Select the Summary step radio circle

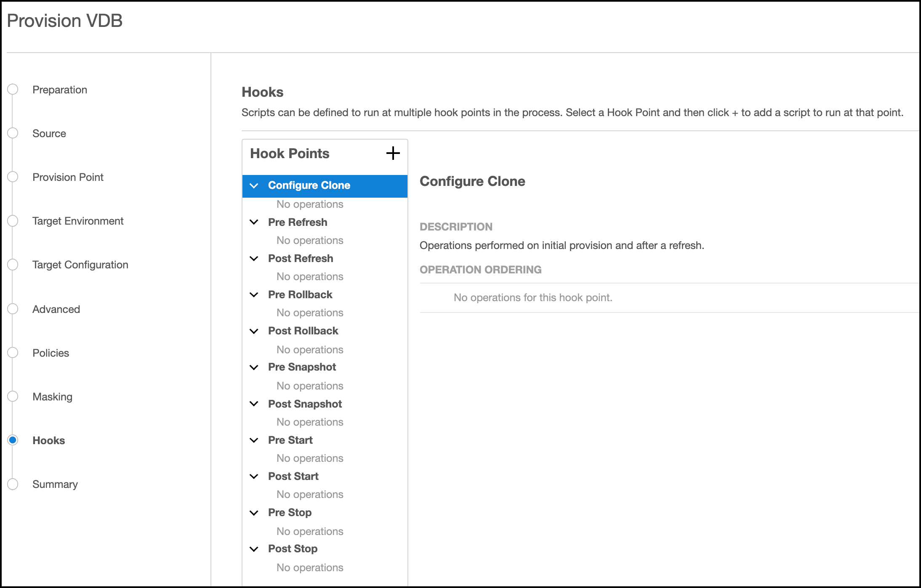[13, 484]
